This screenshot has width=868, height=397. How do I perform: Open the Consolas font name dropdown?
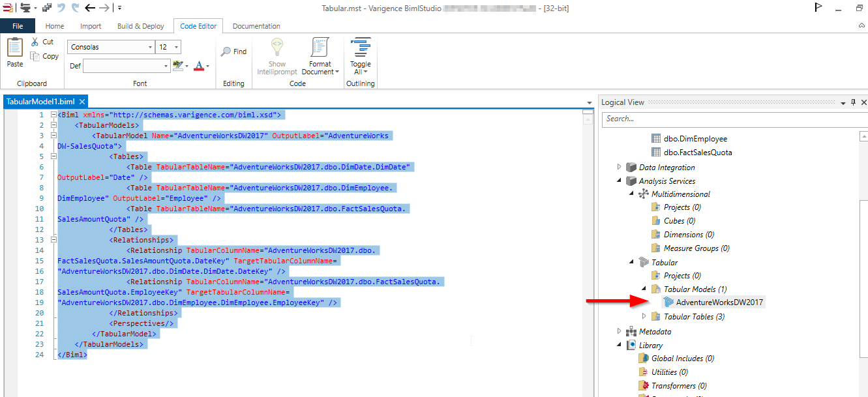click(x=151, y=47)
